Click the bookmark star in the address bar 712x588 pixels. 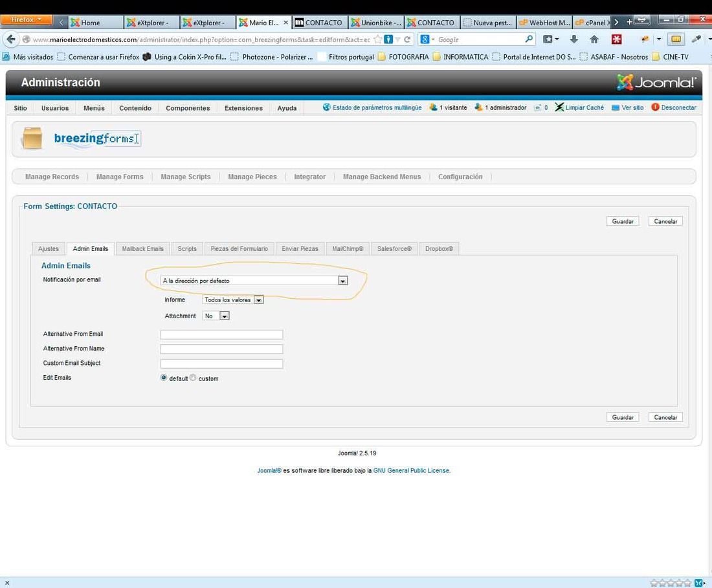point(377,39)
